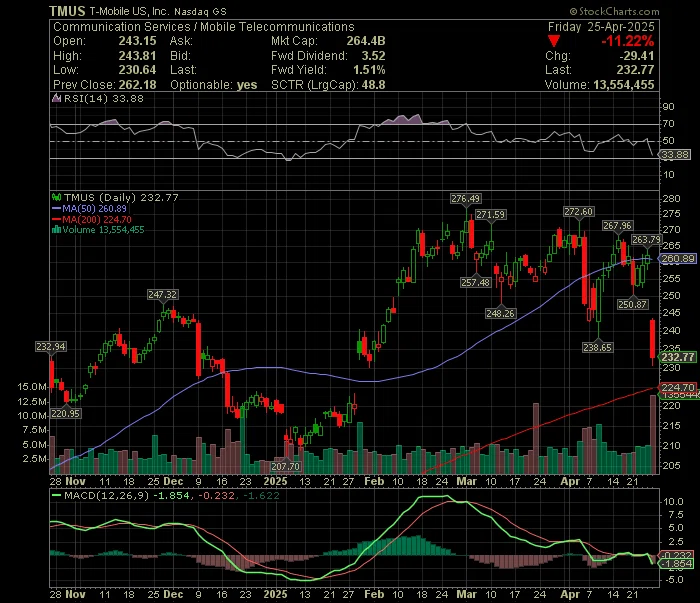Click the Volume legend bar icon
Viewport: 700px width, 603px height.
tap(56, 230)
